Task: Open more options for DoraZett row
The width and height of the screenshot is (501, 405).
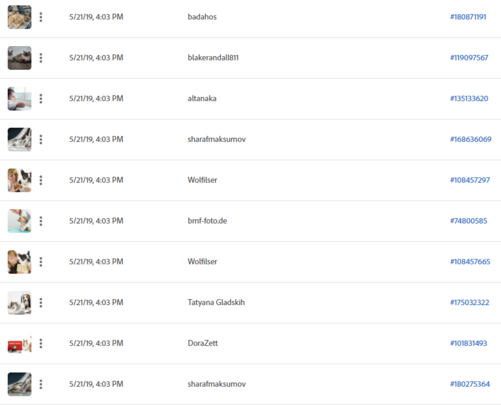Action: [41, 343]
